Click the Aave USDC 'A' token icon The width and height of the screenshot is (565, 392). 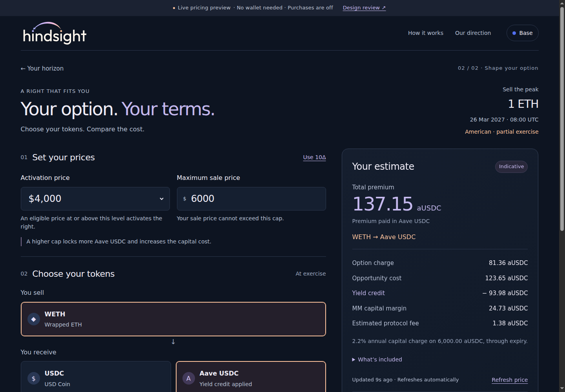[x=189, y=378]
